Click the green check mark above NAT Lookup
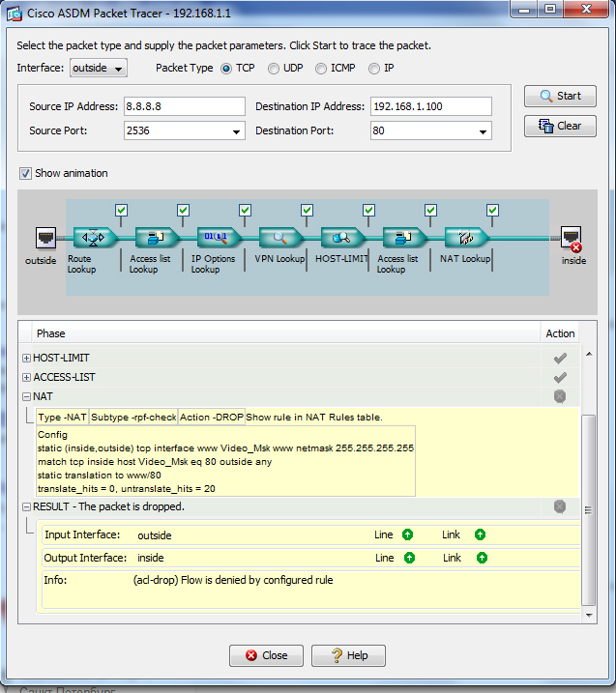The width and height of the screenshot is (616, 693). point(492,210)
